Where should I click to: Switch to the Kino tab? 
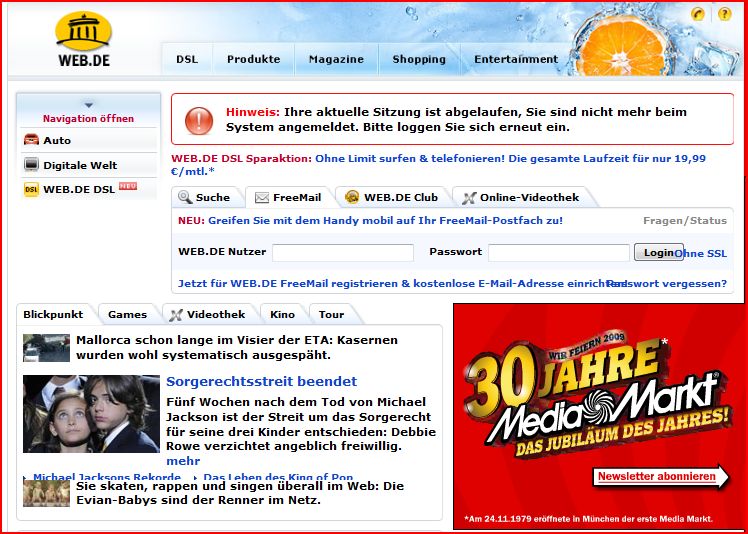pyautogui.click(x=282, y=314)
